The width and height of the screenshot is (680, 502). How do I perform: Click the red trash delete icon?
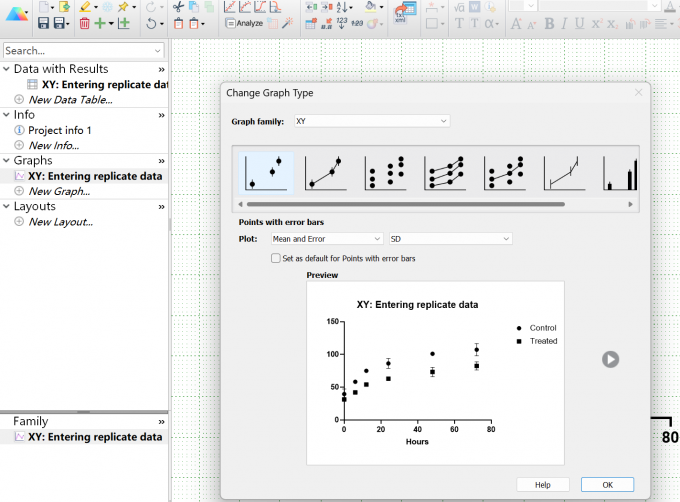85,23
